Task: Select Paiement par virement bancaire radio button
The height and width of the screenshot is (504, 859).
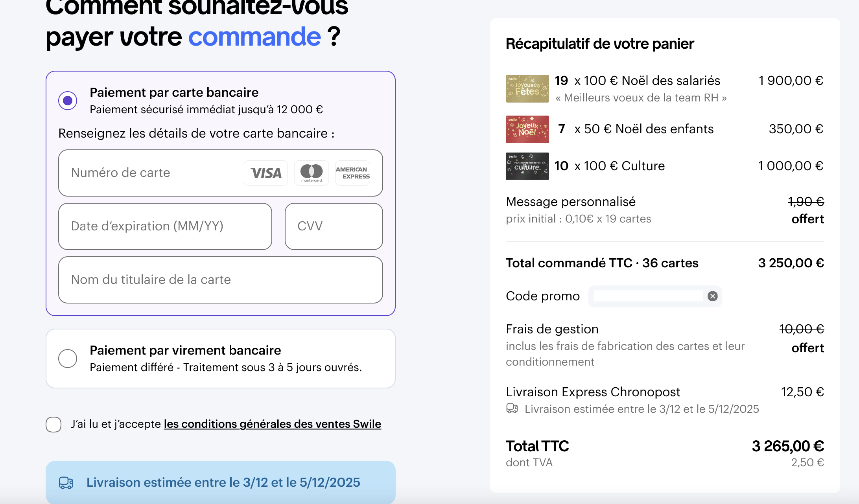Action: [68, 359]
